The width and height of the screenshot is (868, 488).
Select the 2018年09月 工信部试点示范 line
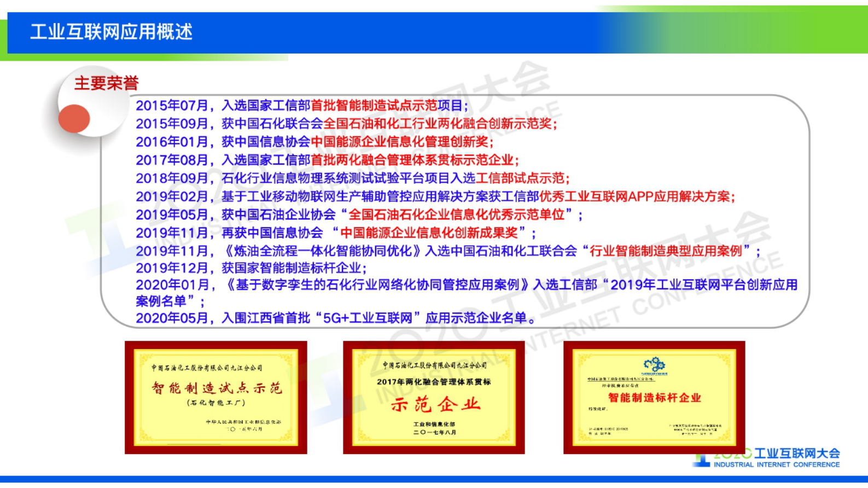tap(353, 178)
